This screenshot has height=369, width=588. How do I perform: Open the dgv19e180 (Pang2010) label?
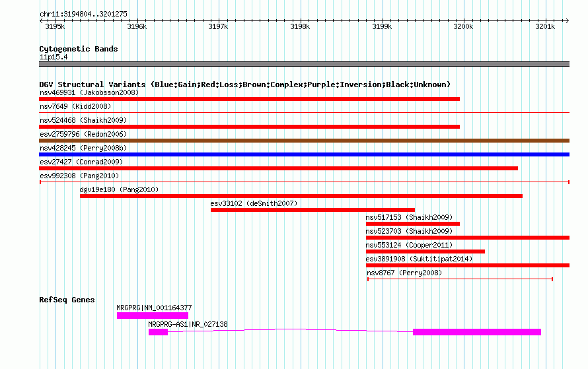119,189
